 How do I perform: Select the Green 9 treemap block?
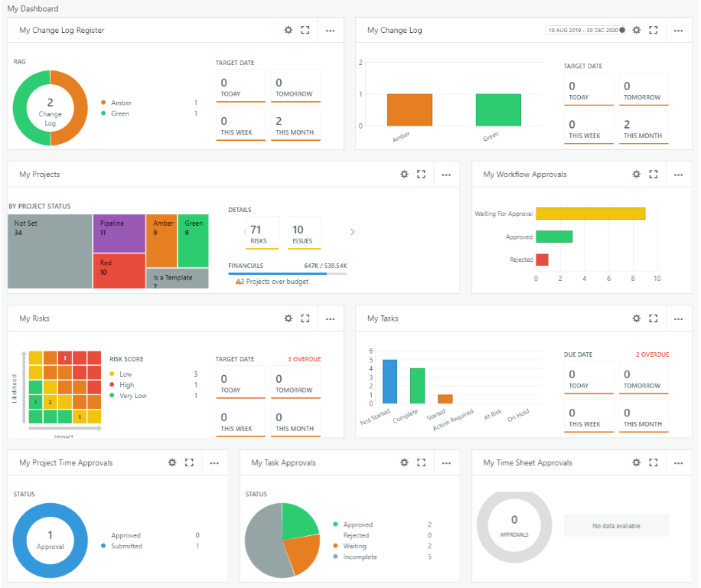click(193, 241)
